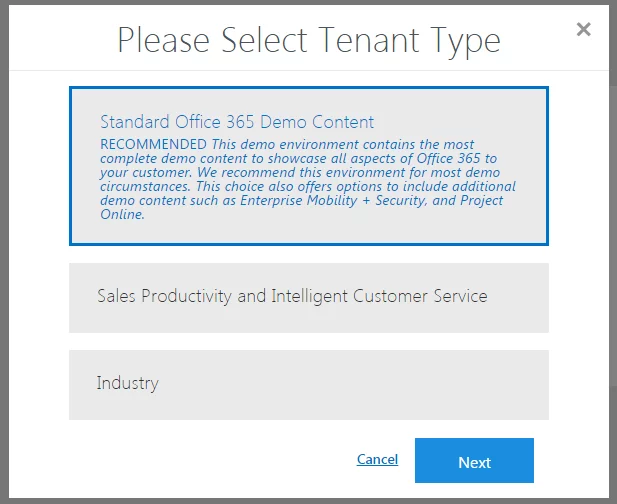This screenshot has width=617, height=504.
Task: Select the Standard Office 365 Demo Content option
Action: click(x=308, y=166)
